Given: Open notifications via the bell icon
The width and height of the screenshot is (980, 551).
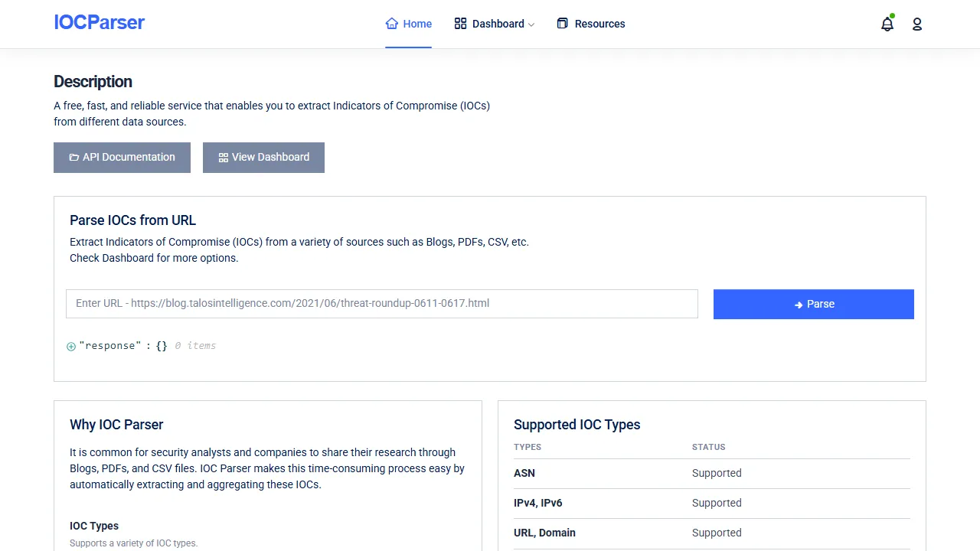Looking at the screenshot, I should [x=887, y=24].
